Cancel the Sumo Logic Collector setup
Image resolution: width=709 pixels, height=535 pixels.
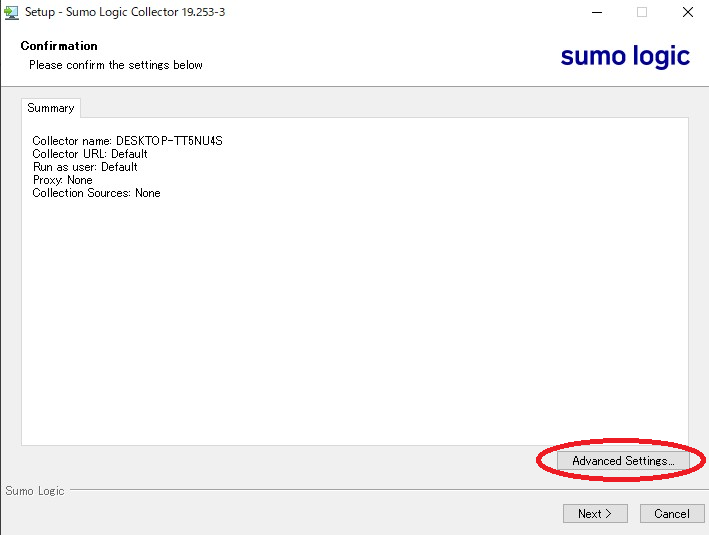click(672, 513)
